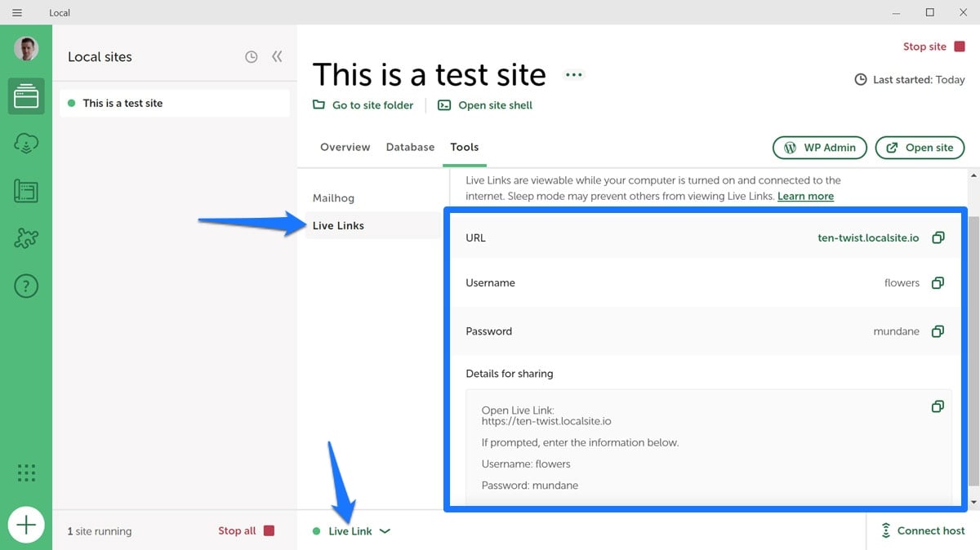This screenshot has height=550, width=980.
Task: Stop the running site toggle
Action: coord(933,47)
